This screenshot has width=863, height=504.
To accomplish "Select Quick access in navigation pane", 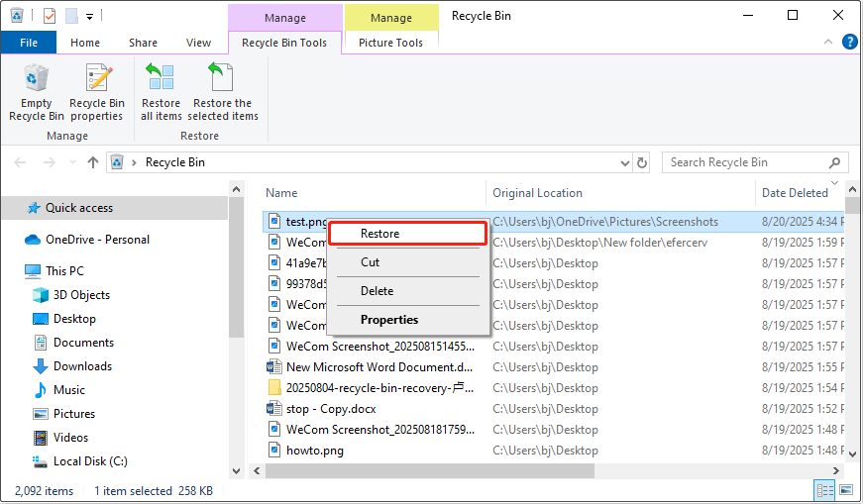I will [x=78, y=208].
